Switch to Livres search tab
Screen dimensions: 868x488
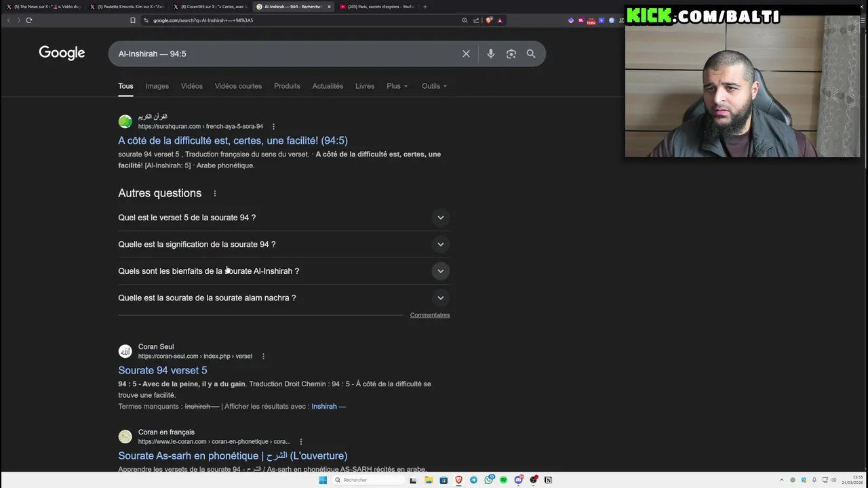[365, 86]
